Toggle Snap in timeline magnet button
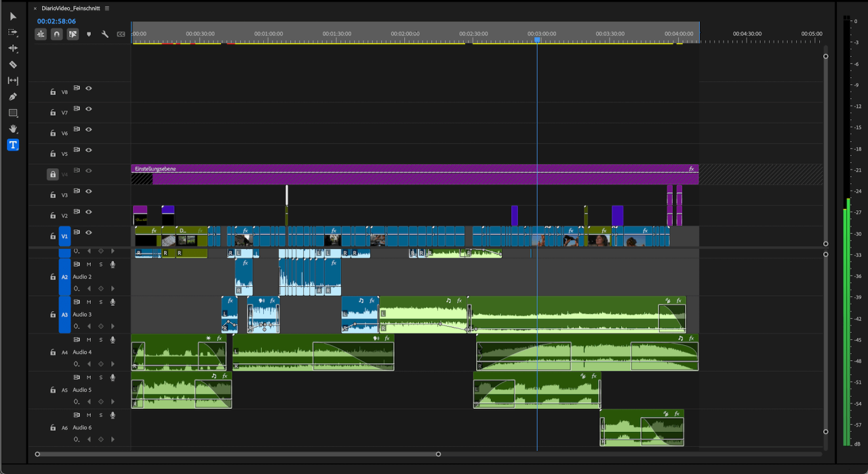 (x=57, y=34)
